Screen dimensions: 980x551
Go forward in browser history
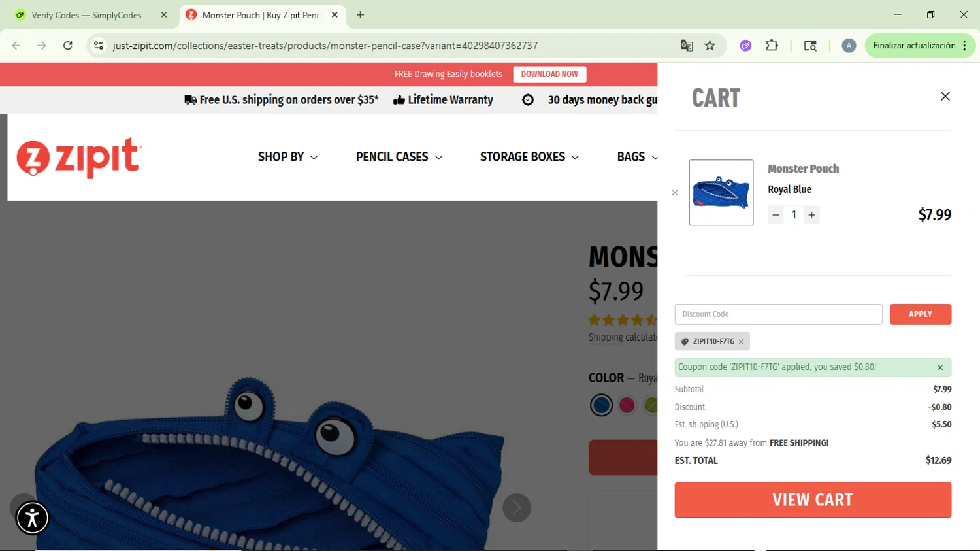tap(42, 46)
